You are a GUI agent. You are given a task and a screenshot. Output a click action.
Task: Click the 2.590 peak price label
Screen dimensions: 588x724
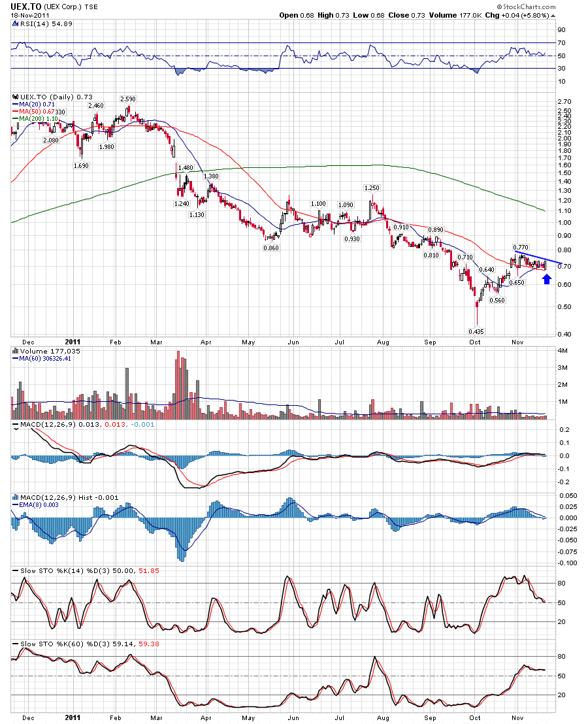(128, 99)
